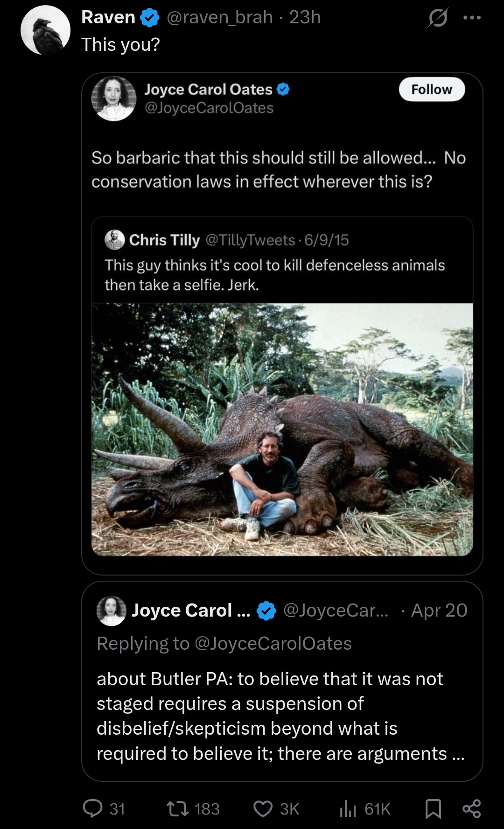This screenshot has width=504, height=829.
Task: Bookmark this post
Action: (x=433, y=808)
